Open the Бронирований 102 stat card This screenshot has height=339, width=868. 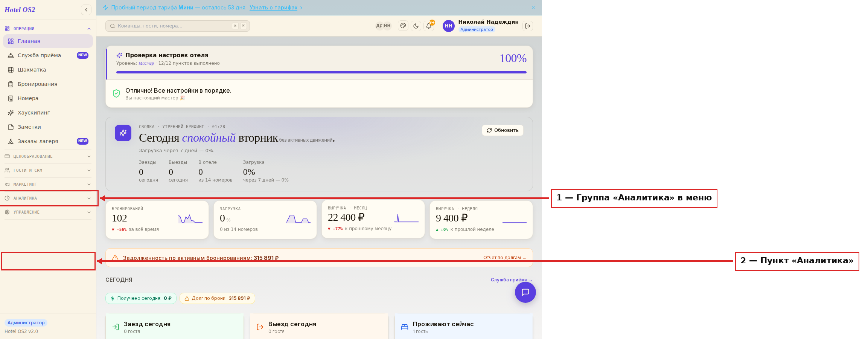coord(157,220)
